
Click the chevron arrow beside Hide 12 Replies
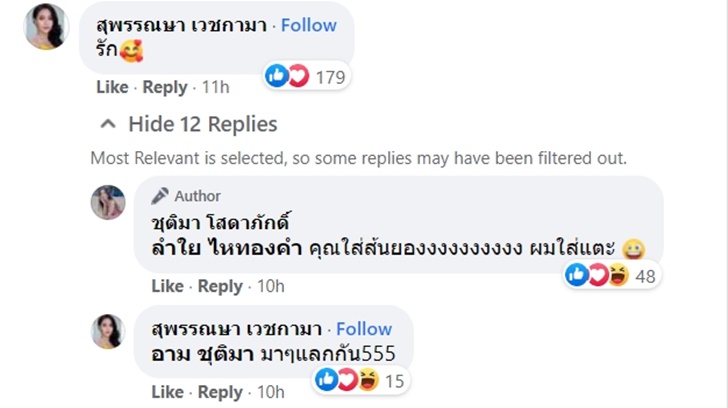coord(108,125)
